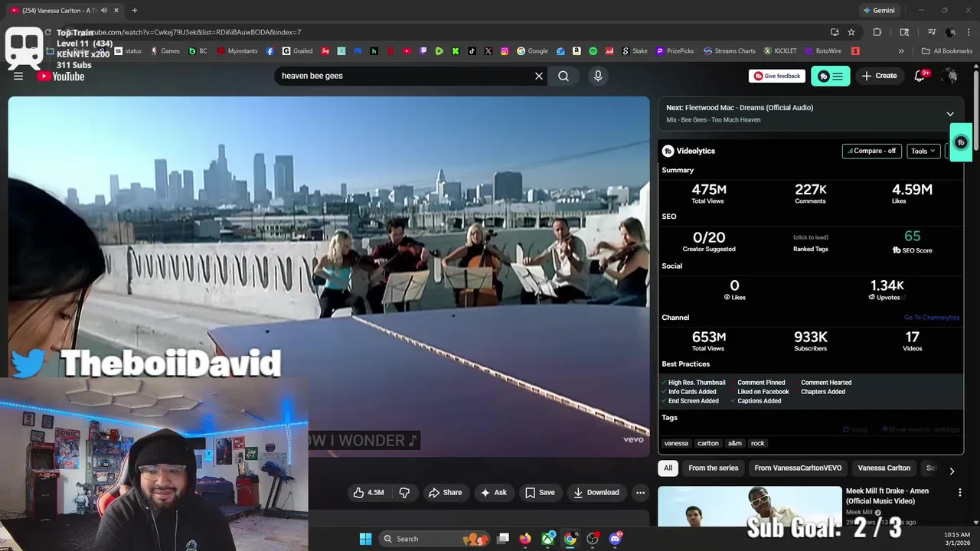Open the PrizePicks bookmark

coord(675,51)
